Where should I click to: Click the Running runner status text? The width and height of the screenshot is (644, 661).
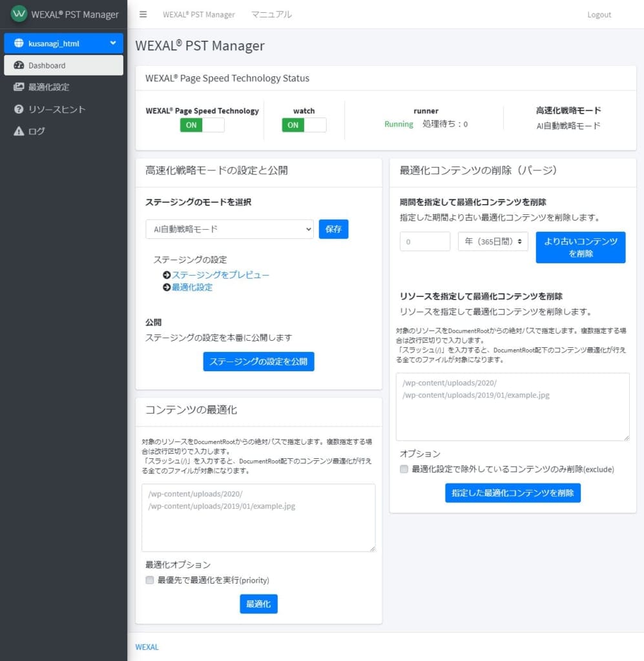point(399,125)
